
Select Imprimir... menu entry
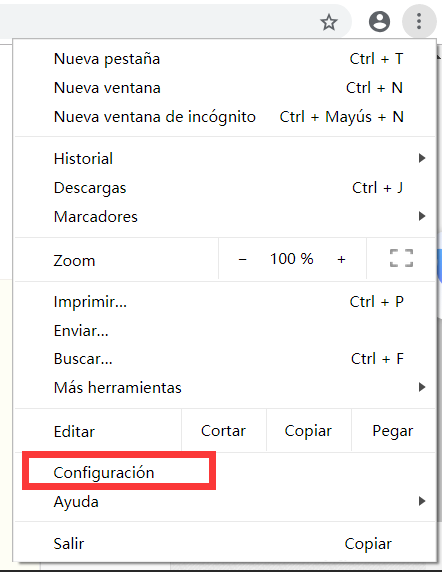225,302
